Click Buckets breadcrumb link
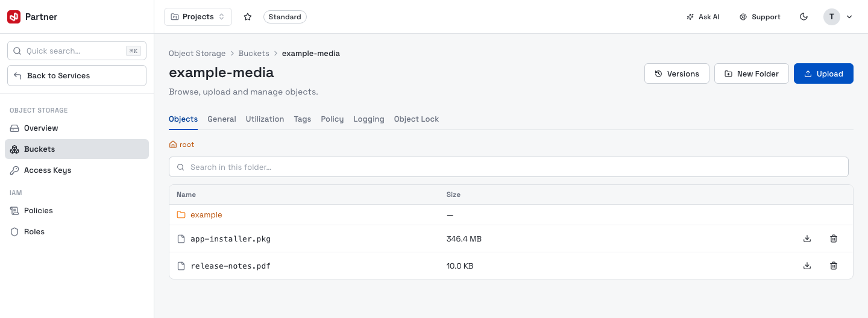The width and height of the screenshot is (868, 318). (254, 54)
